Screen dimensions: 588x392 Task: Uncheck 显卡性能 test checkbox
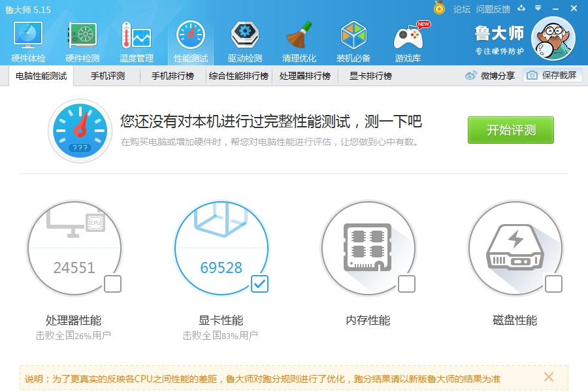259,284
